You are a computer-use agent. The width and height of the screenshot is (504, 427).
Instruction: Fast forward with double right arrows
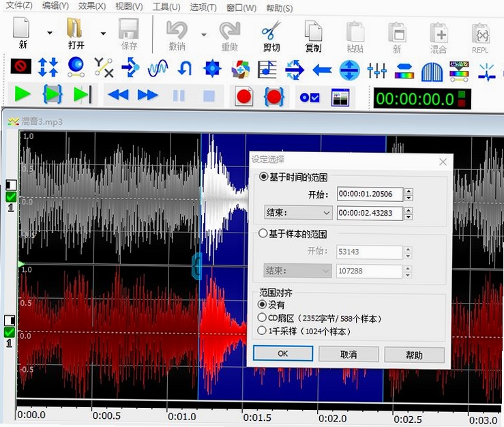[x=147, y=95]
